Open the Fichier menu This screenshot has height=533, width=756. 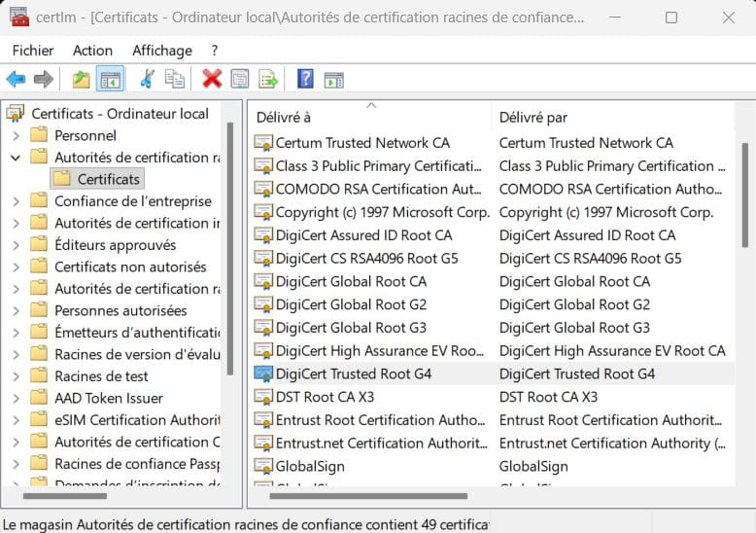(x=33, y=51)
